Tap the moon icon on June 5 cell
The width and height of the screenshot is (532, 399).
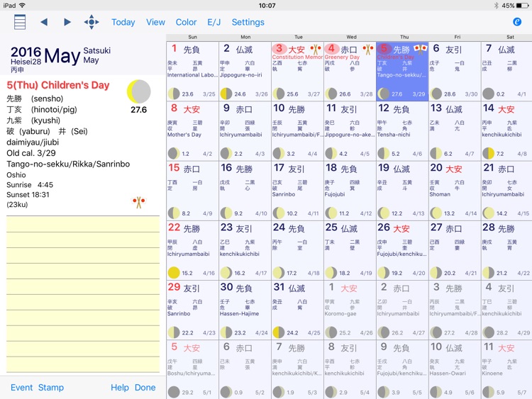pos(174,392)
